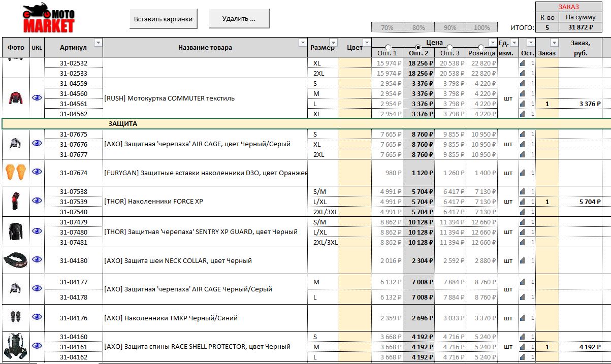Open the Артикул column filter dropdown
The height and width of the screenshot is (364, 611).
(98, 42)
